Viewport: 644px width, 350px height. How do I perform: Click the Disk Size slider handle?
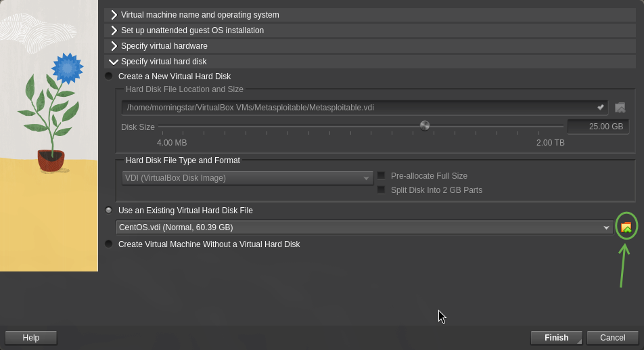[x=425, y=126]
